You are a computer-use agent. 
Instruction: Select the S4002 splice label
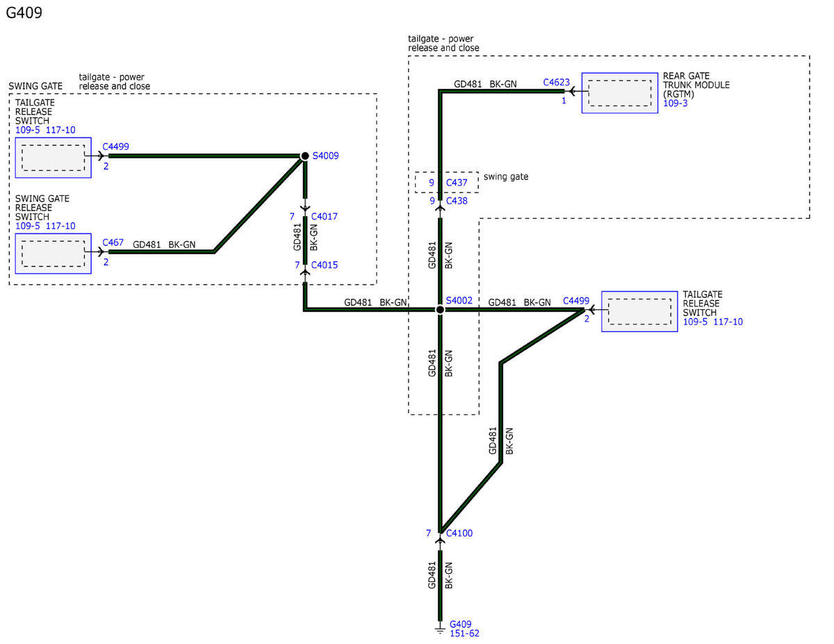[x=459, y=301]
